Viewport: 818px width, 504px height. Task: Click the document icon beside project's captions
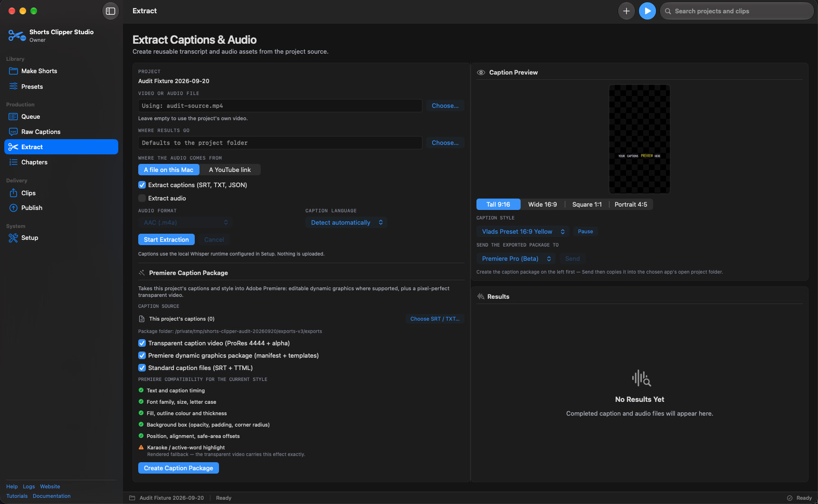[142, 319]
